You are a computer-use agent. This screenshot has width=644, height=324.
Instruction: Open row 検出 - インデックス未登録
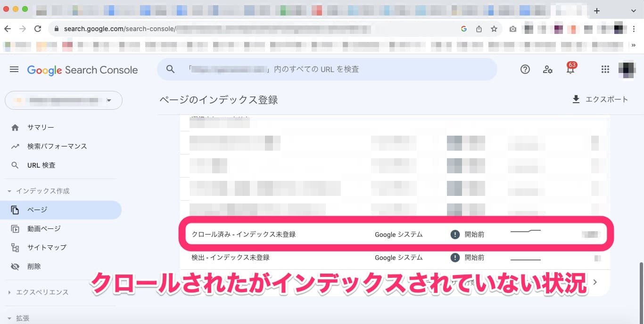(x=396, y=258)
